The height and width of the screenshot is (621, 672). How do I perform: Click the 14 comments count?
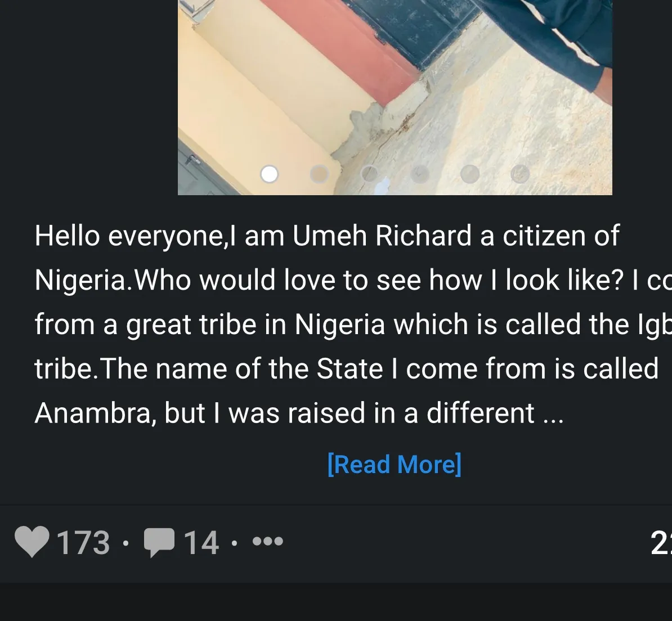(x=201, y=543)
